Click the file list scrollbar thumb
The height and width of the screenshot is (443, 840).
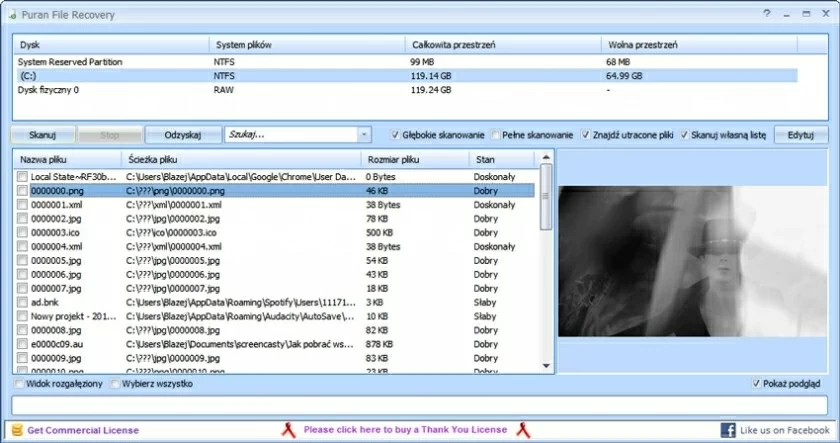(546, 197)
